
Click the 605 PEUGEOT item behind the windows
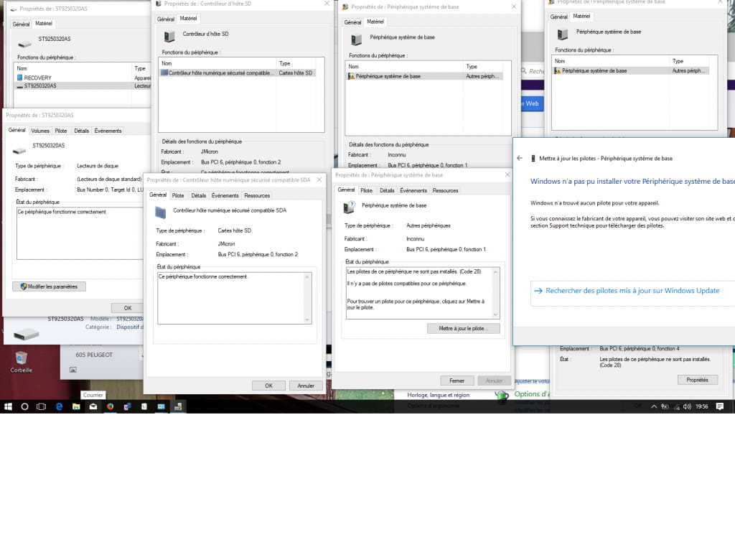coord(94,355)
